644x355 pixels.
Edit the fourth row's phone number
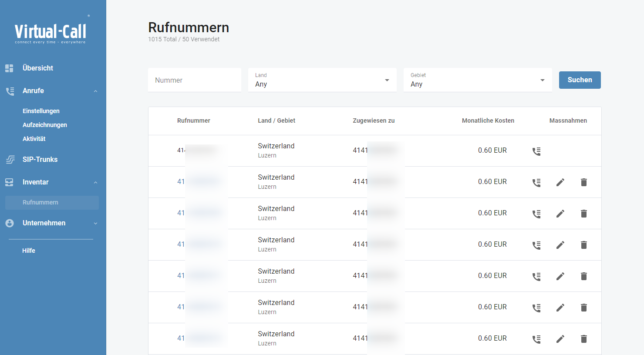pyautogui.click(x=560, y=245)
